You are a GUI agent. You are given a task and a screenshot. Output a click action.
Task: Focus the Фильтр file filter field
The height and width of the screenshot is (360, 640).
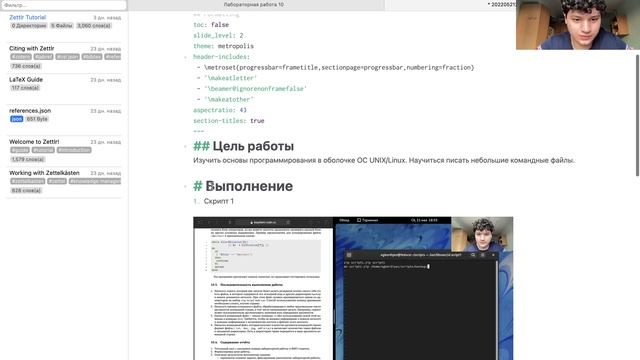[63, 5]
